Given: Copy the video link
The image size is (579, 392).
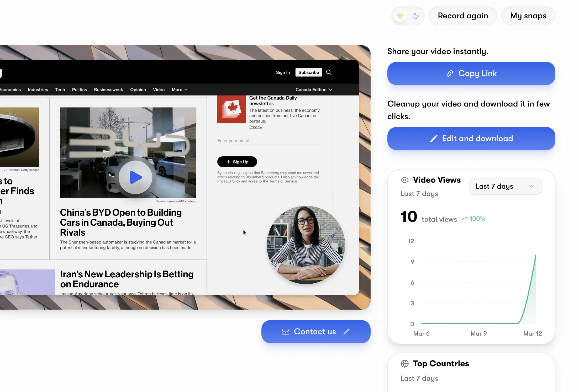Looking at the screenshot, I should tap(471, 73).
